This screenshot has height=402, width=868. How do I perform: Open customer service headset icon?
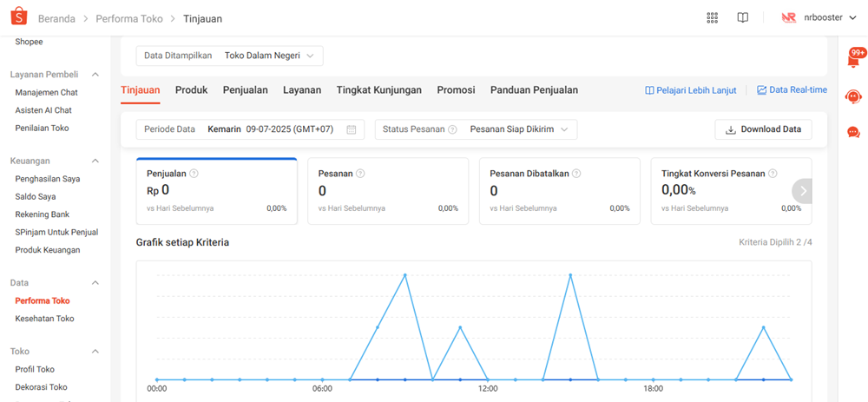pos(853,96)
